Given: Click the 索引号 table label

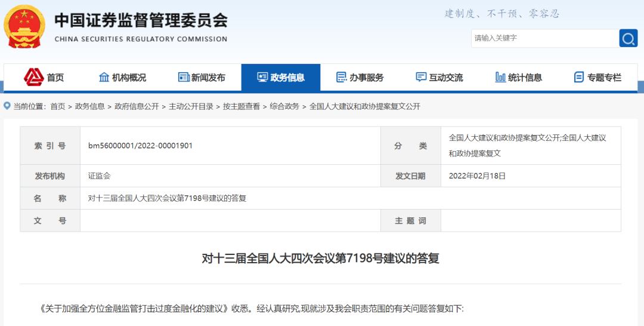Looking at the screenshot, I should [50, 146].
